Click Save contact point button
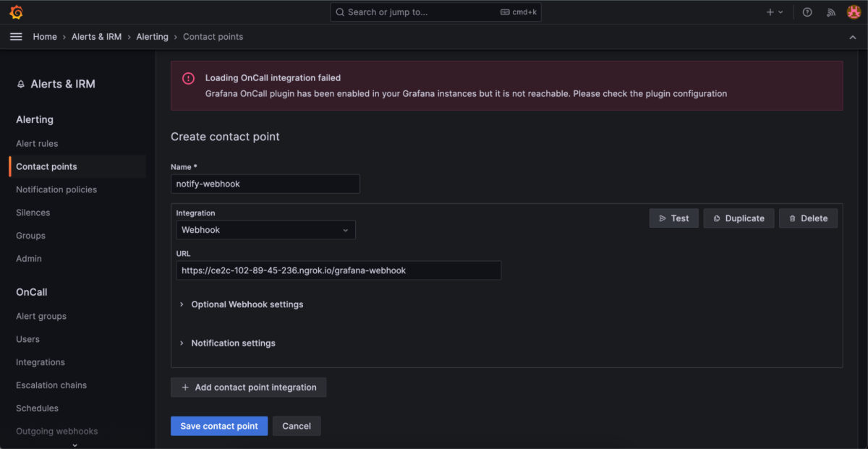 coord(219,426)
